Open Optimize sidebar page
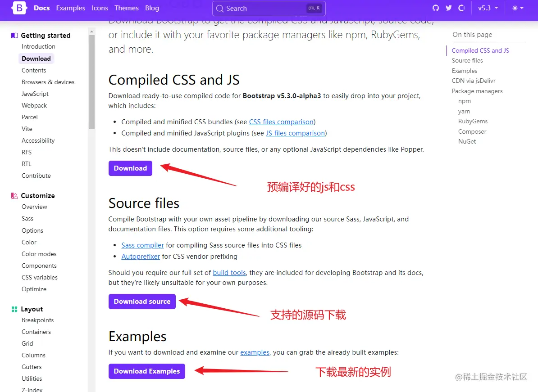The width and height of the screenshot is (538, 392). (34, 289)
